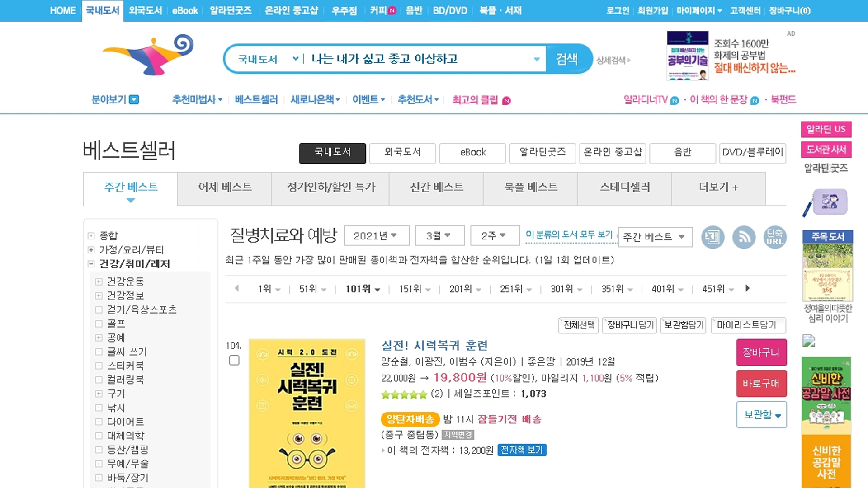Click the 실전! 시력복귀 훈련 book cover

(307, 413)
